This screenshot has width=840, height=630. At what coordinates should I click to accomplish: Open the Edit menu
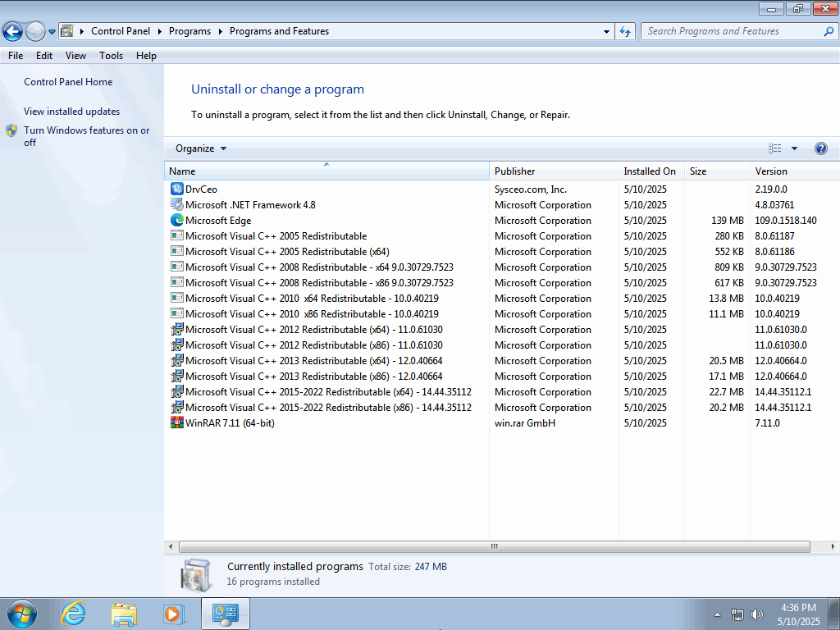point(44,56)
